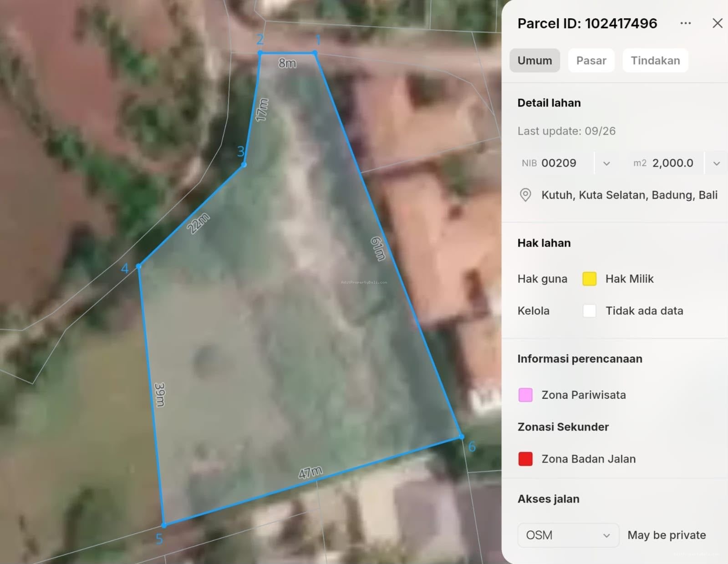This screenshot has width=728, height=564.
Task: Click the Last update: 09/26 text
Action: [x=566, y=131]
